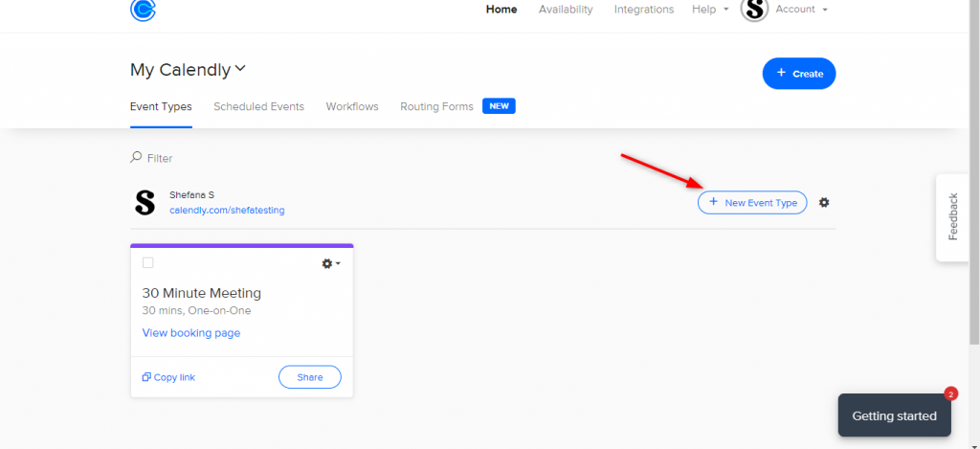Viewport: 980px width, 449px height.
Task: Open the Getting started widget
Action: (895, 415)
